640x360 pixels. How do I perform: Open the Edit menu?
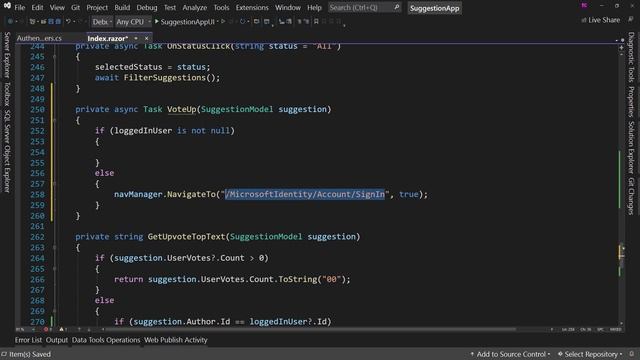point(37,7)
